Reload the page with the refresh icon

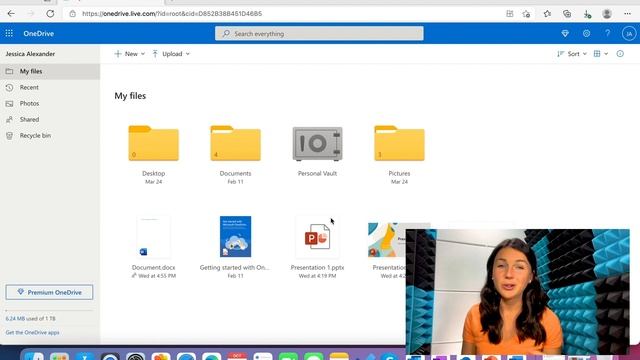[x=50, y=13]
